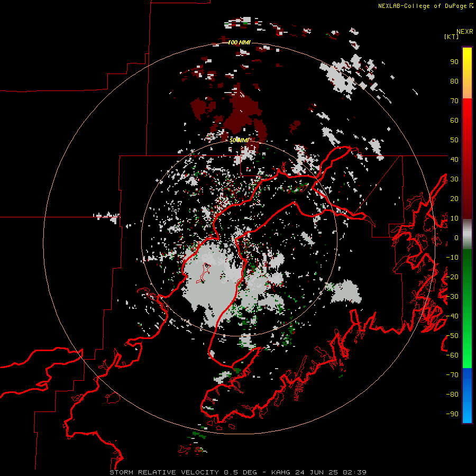The height and width of the screenshot is (476, 476).
Task: Click the -70 knot scale value
Action: pyautogui.click(x=452, y=375)
